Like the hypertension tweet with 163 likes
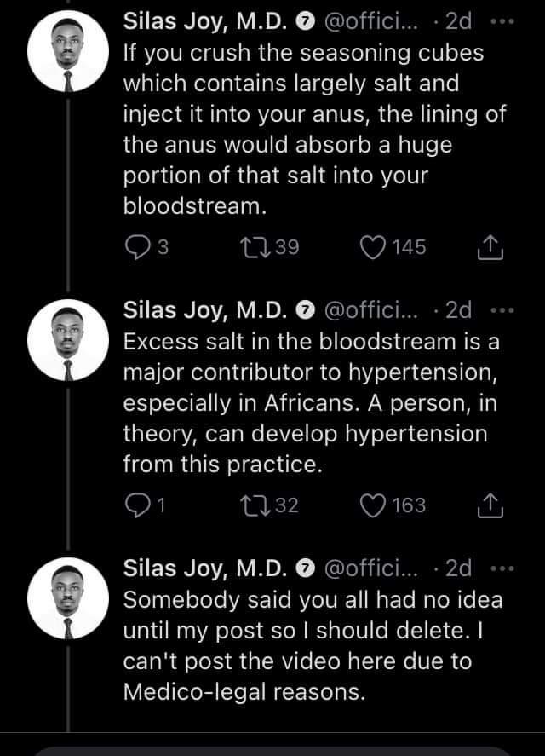Screen dimensions: 545x756 click(373, 505)
